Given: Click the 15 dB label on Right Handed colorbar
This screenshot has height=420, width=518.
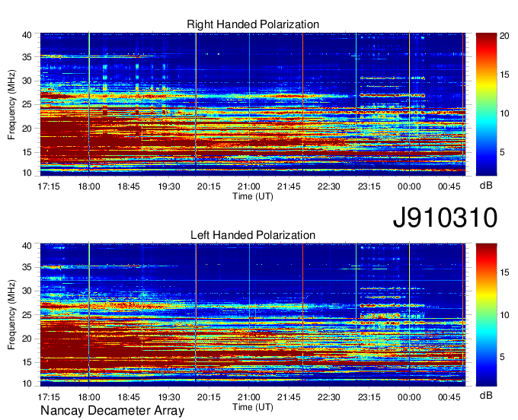Looking at the screenshot, I should click(x=504, y=75).
